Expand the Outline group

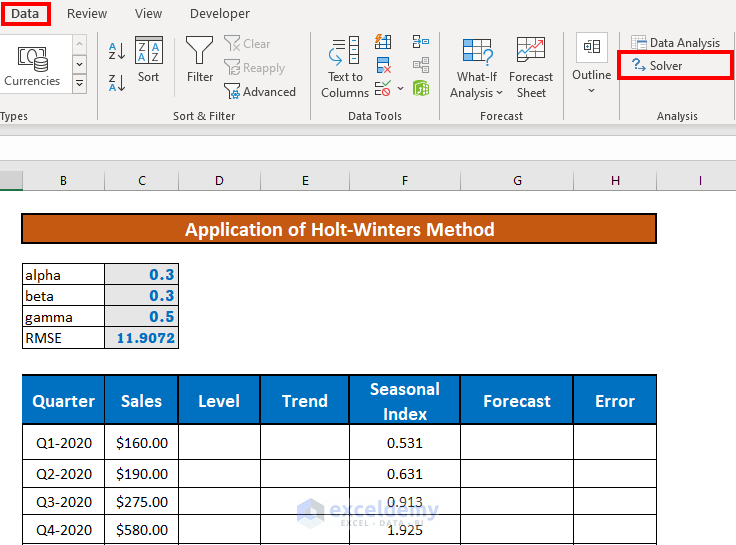point(591,64)
